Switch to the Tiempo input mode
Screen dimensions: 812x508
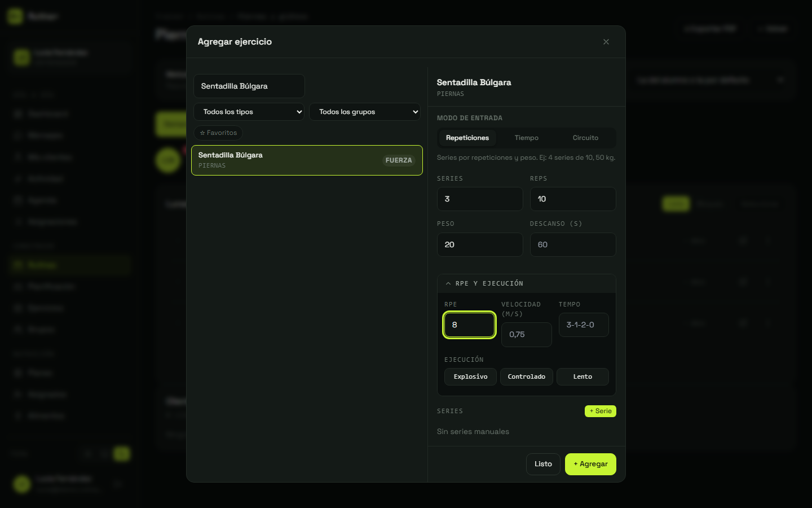(x=527, y=138)
